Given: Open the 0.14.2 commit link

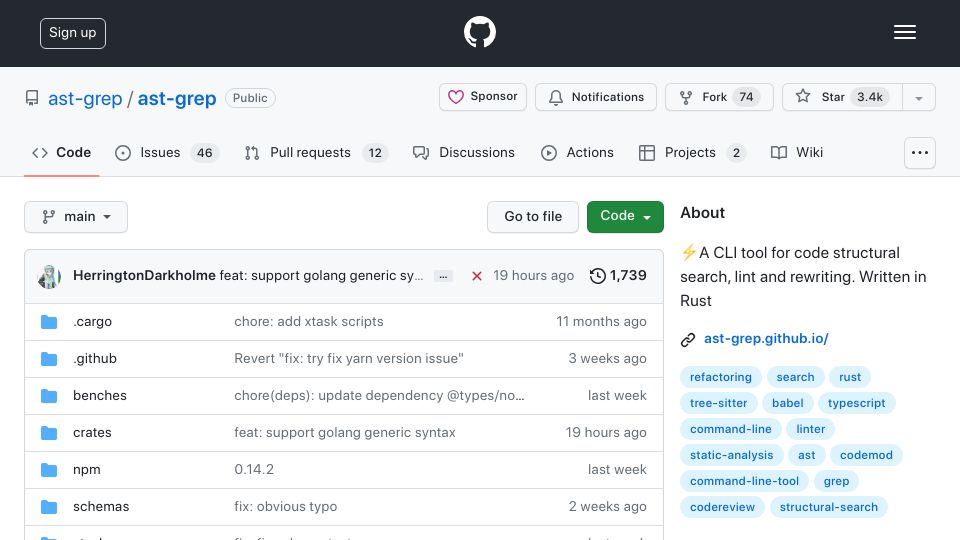Looking at the screenshot, I should pyautogui.click(x=254, y=470).
